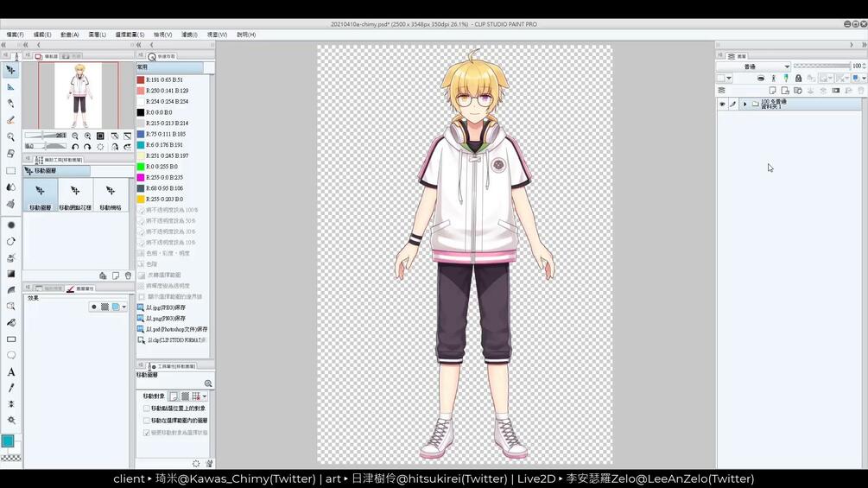The width and height of the screenshot is (868, 488).
Task: Toggle visibility eye of folder layer 資料夾 1
Action: point(722,104)
